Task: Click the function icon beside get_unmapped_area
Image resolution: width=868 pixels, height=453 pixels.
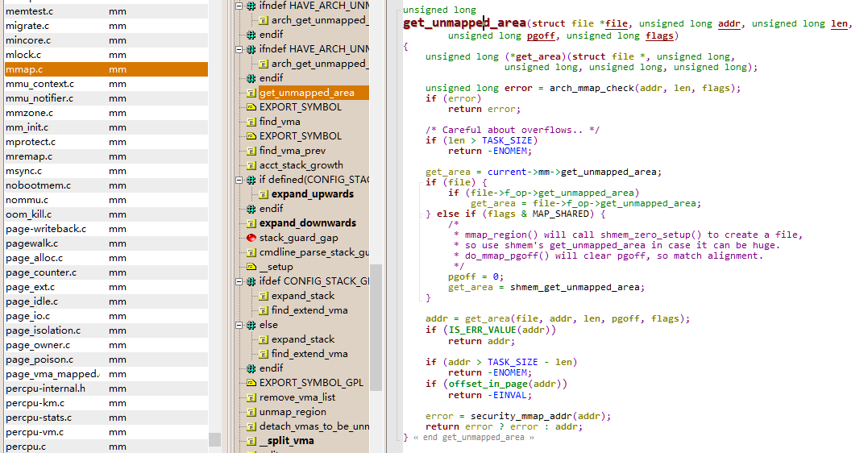Action: point(251,93)
